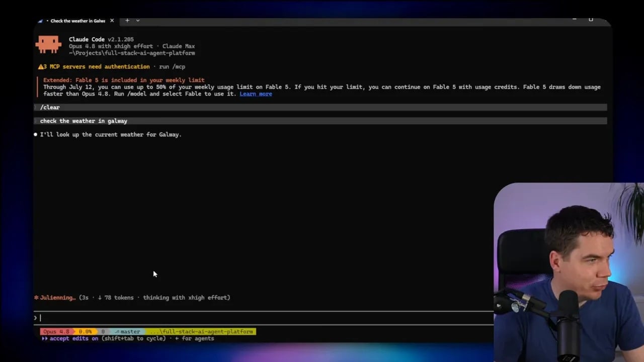Click the warning icon beside MCP servers message
Image resolution: width=644 pixels, height=362 pixels.
click(41, 66)
